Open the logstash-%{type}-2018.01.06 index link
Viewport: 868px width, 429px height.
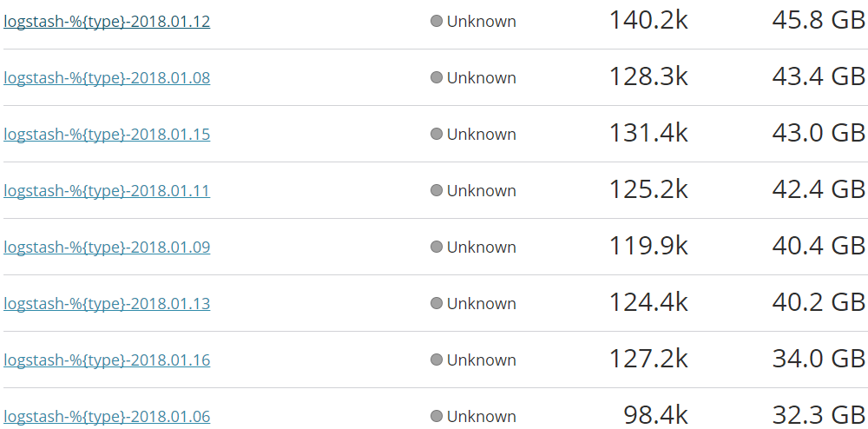point(107,417)
